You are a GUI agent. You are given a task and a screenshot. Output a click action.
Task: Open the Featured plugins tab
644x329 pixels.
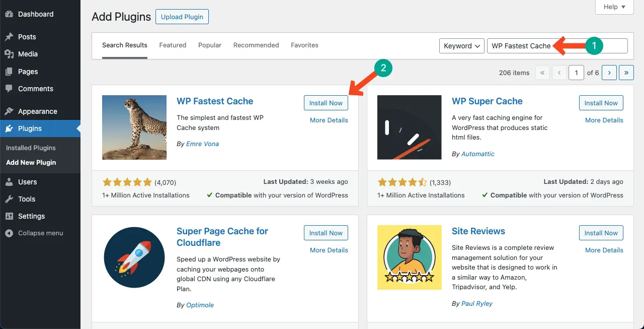(x=173, y=45)
